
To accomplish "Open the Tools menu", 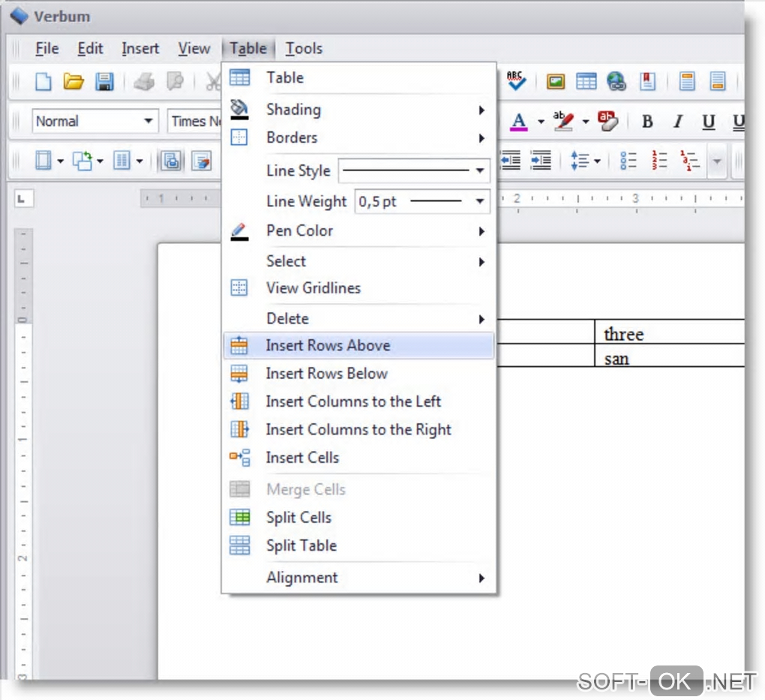I will click(304, 48).
